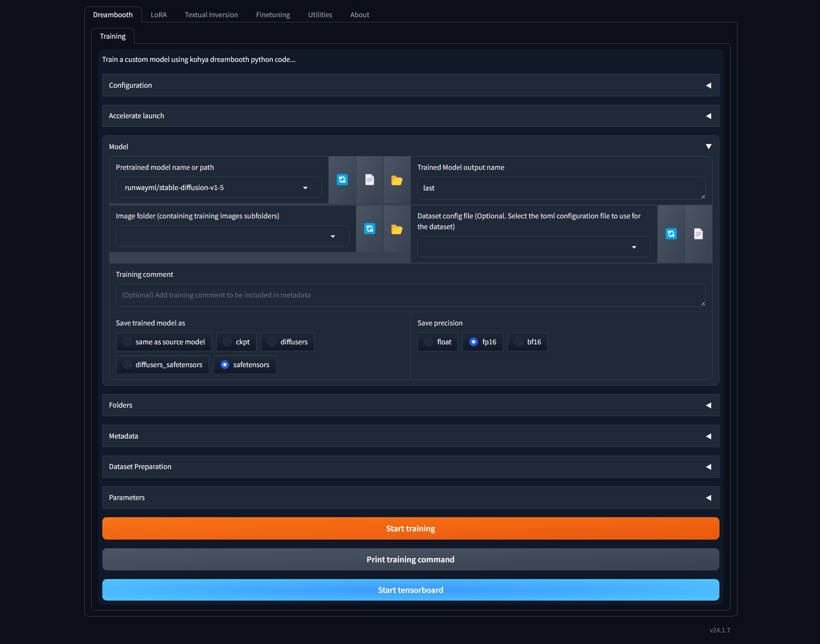Open the Textual Inversion tab

point(211,15)
